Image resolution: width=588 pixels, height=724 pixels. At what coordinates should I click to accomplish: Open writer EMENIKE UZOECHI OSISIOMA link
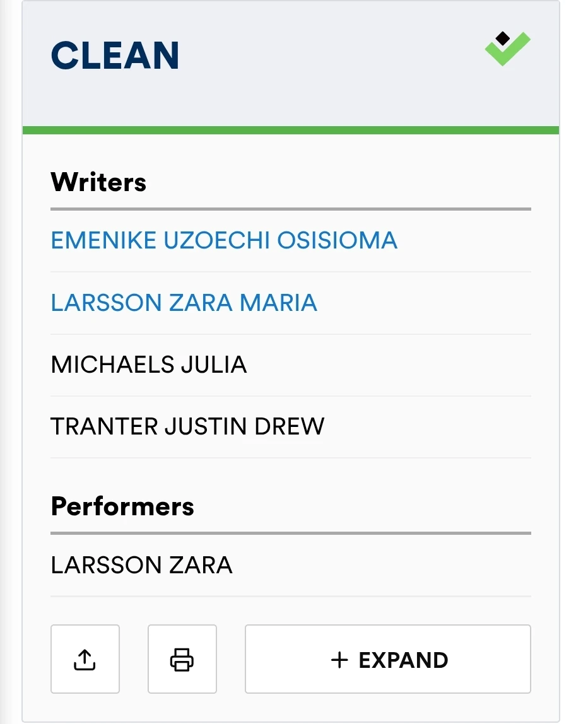click(224, 240)
